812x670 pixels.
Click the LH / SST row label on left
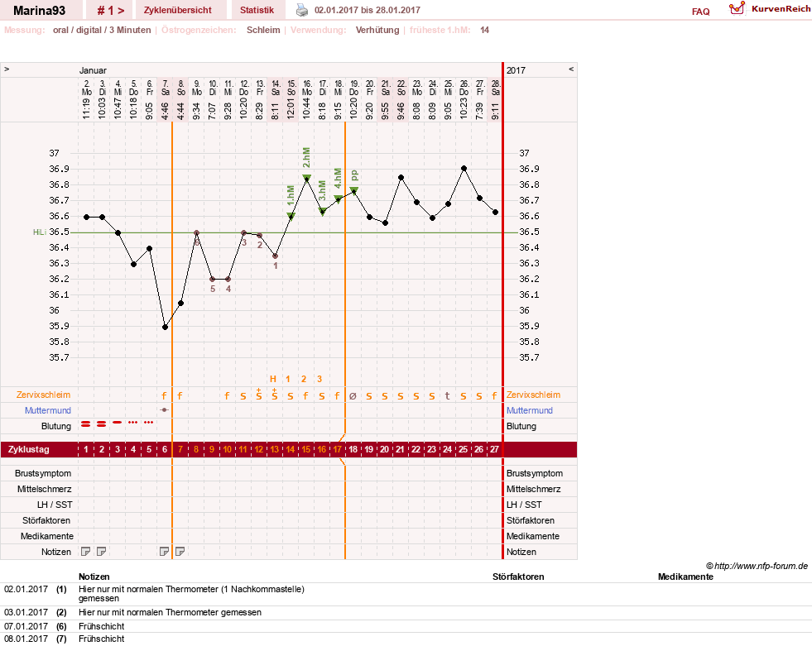point(55,505)
